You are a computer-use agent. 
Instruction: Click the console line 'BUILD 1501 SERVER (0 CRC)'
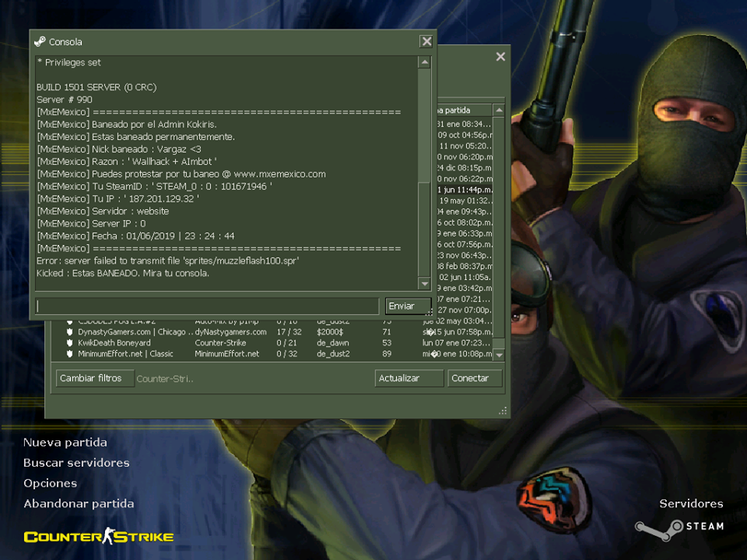96,87
